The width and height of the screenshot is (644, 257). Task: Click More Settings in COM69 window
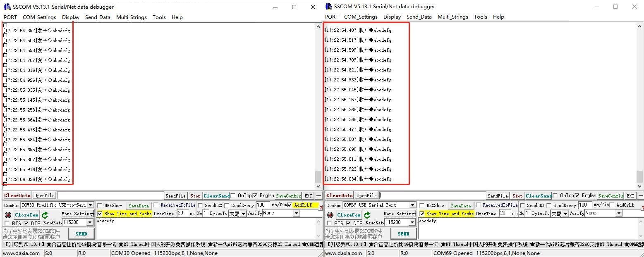coord(400,214)
